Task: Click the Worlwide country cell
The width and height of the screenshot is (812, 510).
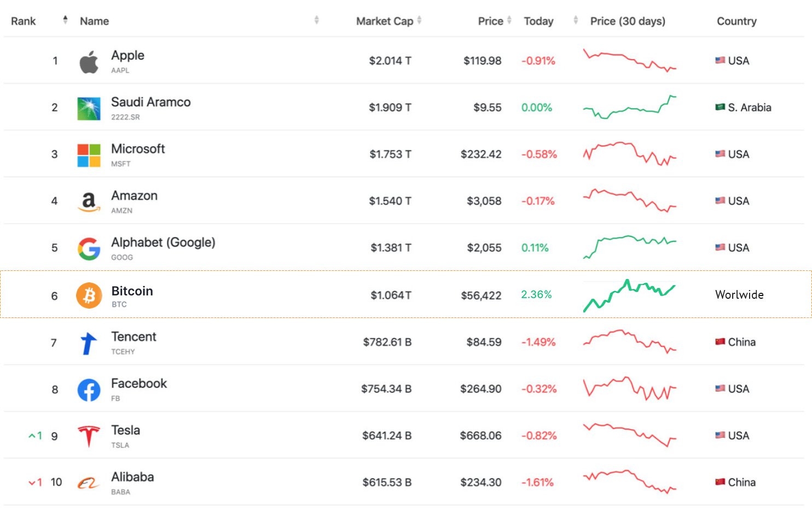Action: [739, 294]
